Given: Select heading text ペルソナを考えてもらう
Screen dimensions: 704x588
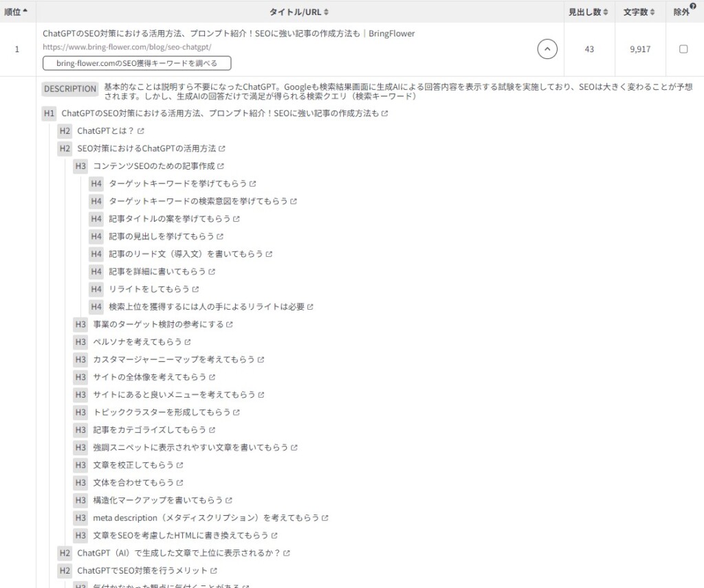Looking at the screenshot, I should point(137,342).
